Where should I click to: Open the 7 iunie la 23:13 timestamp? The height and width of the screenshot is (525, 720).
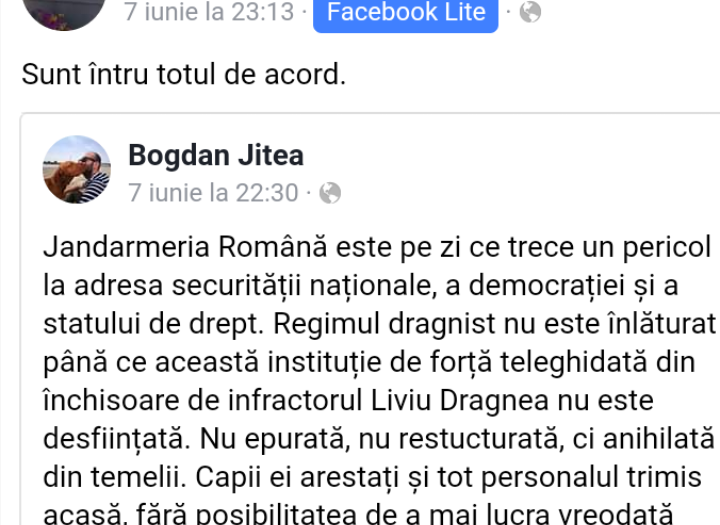[x=208, y=11]
